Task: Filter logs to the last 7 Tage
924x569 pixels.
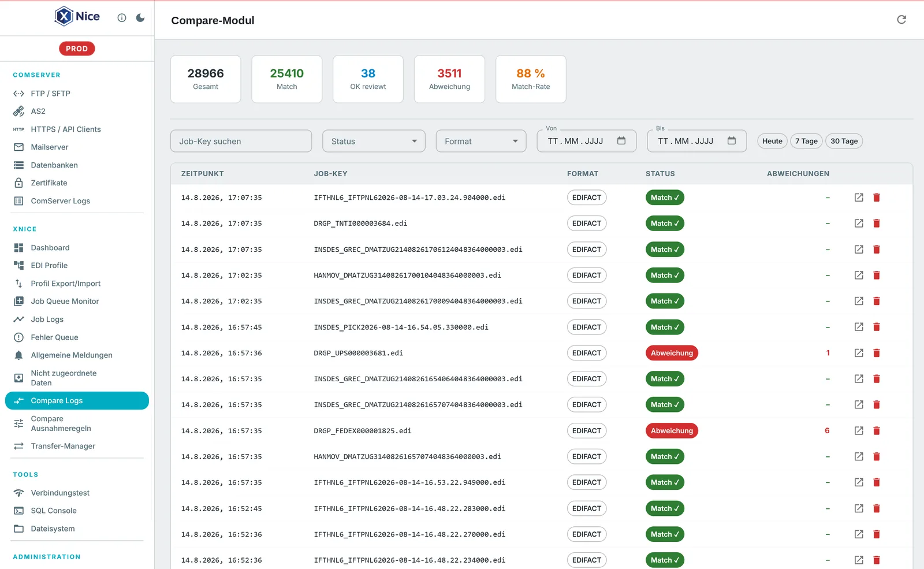Action: pos(806,141)
